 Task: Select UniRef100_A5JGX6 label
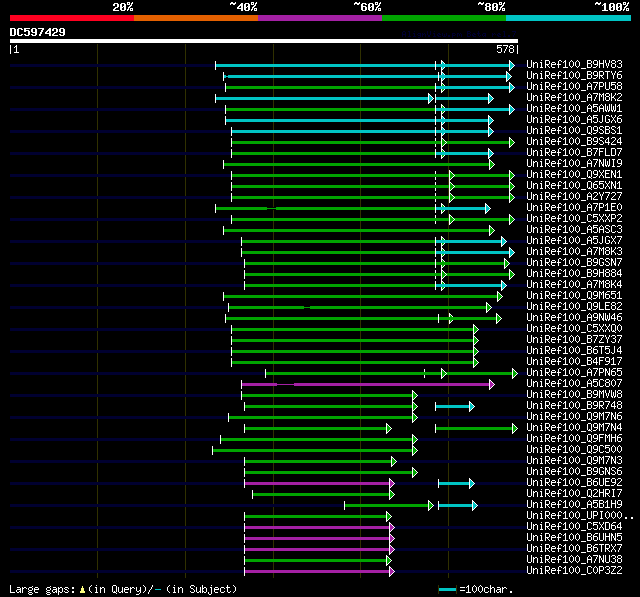click(574, 120)
